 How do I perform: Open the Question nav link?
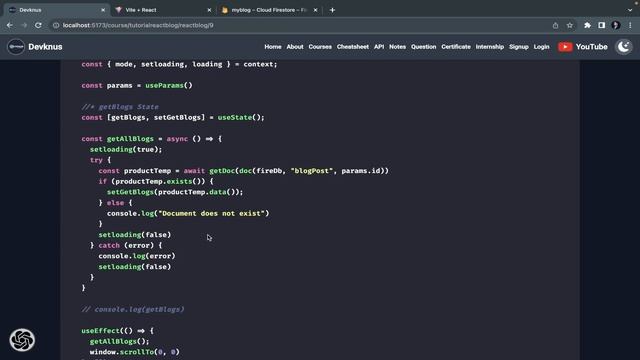tap(423, 47)
